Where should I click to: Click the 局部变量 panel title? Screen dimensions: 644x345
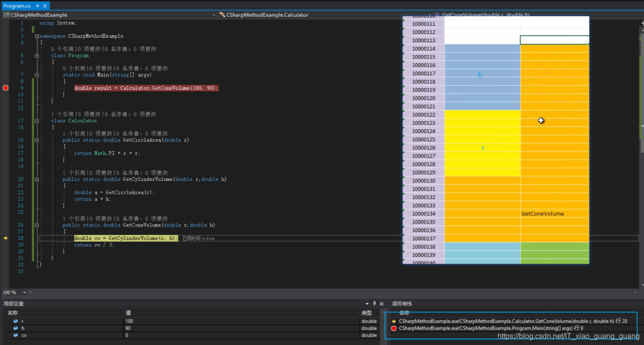coord(13,304)
